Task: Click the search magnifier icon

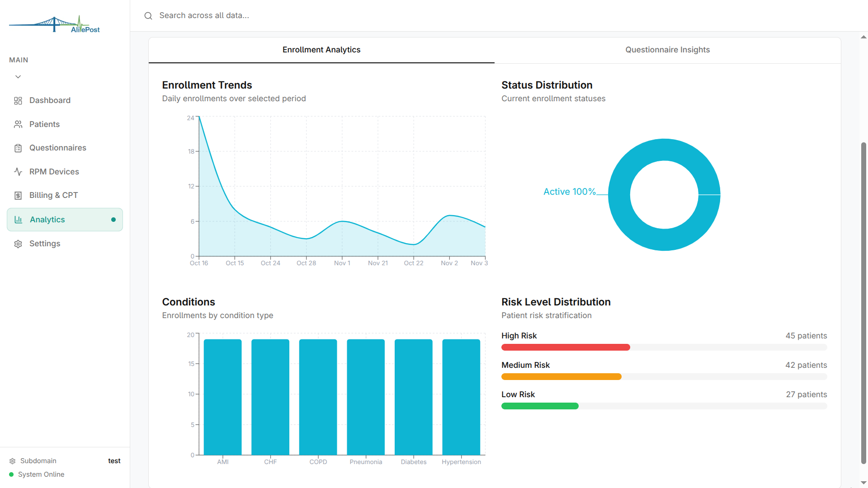Action: click(x=148, y=15)
